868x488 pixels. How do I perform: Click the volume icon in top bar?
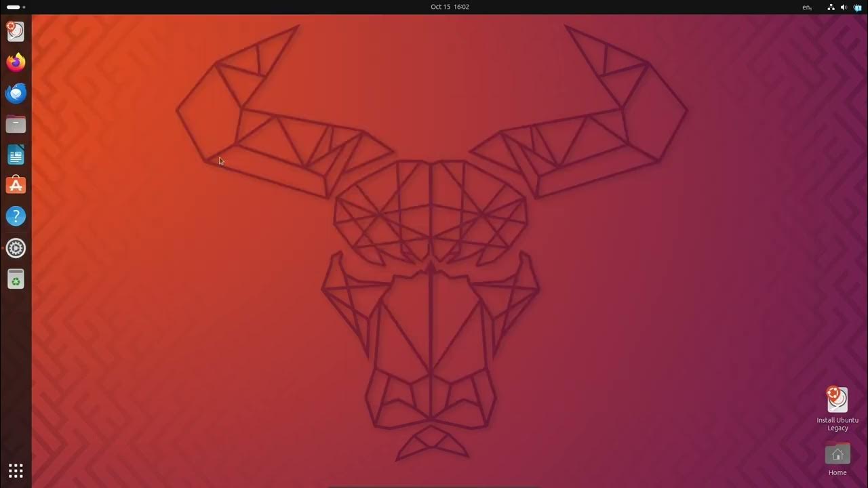tap(844, 7)
